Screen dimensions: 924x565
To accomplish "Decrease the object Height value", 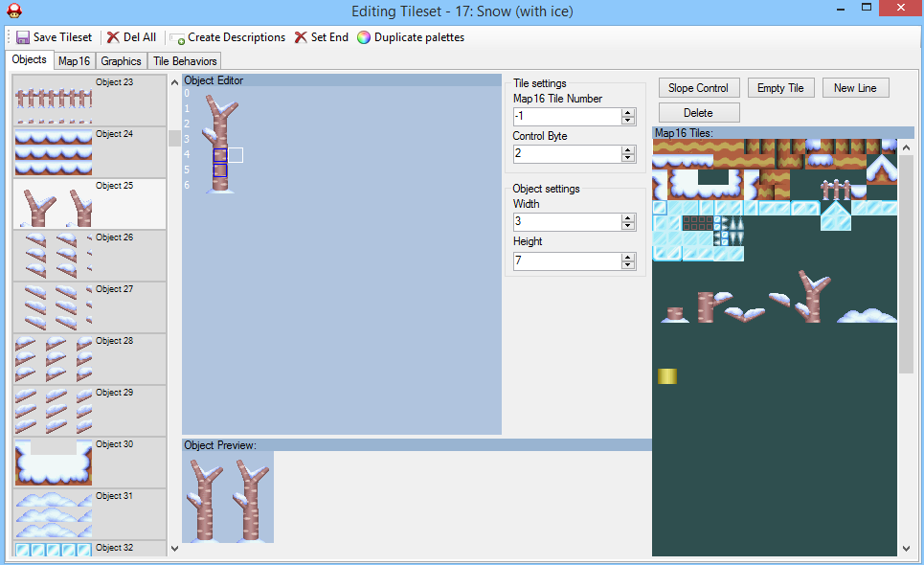I will [628, 264].
